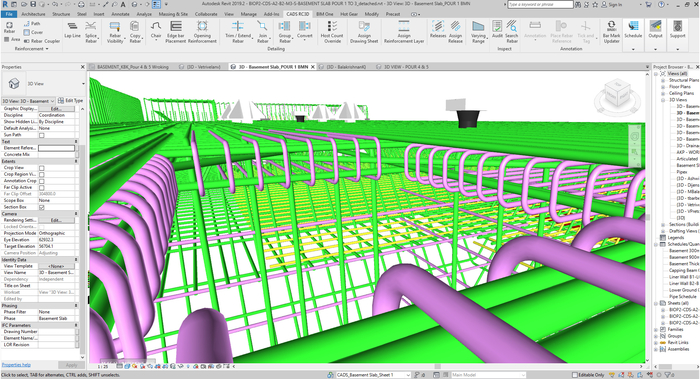
Task: Open the Schedule tool in ribbon
Action: (x=633, y=29)
